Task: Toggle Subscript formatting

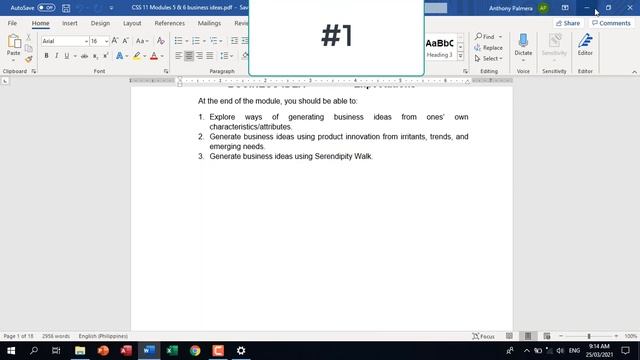Action: pyautogui.click(x=95, y=56)
